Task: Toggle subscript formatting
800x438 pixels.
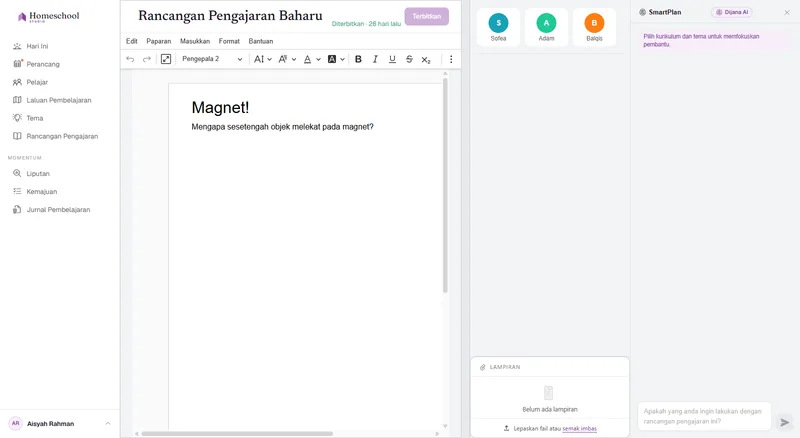Action: coord(426,59)
